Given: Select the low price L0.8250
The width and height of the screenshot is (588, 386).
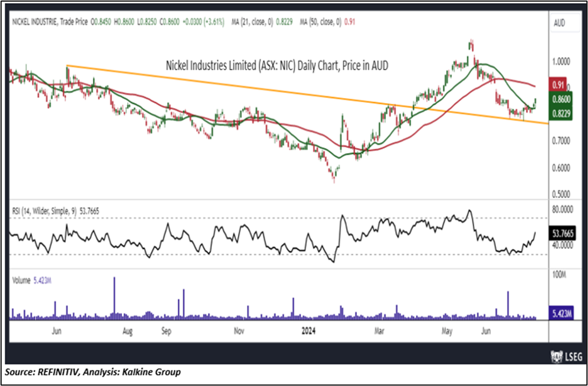Looking at the screenshot, I should pos(148,22).
